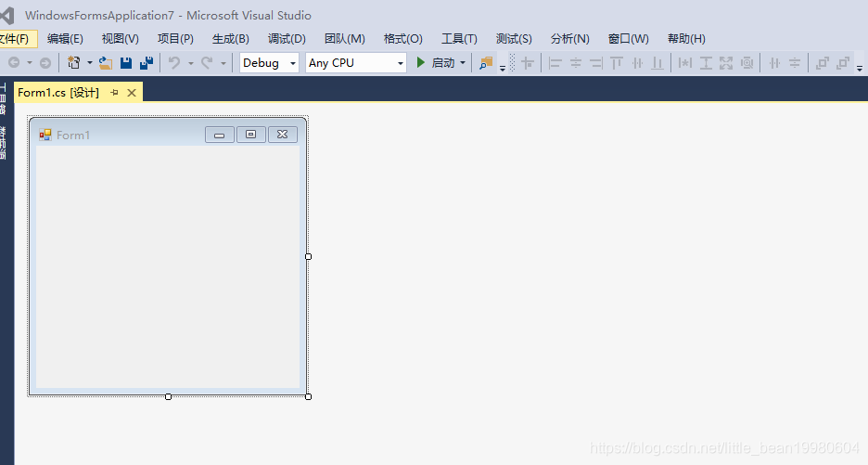This screenshot has width=868, height=465.
Task: Open the 视图(V) menu
Action: (121, 39)
